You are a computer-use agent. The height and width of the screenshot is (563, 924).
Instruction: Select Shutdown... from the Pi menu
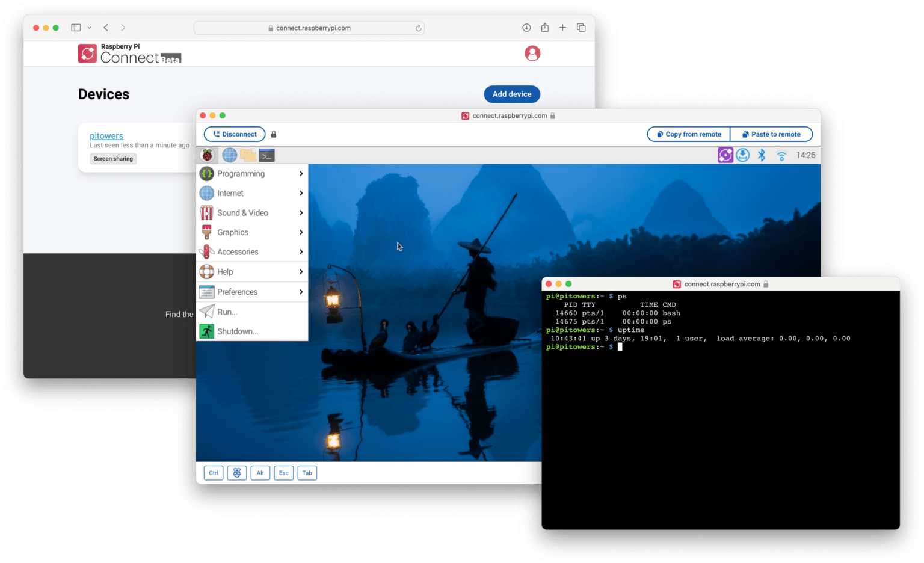click(x=252, y=331)
